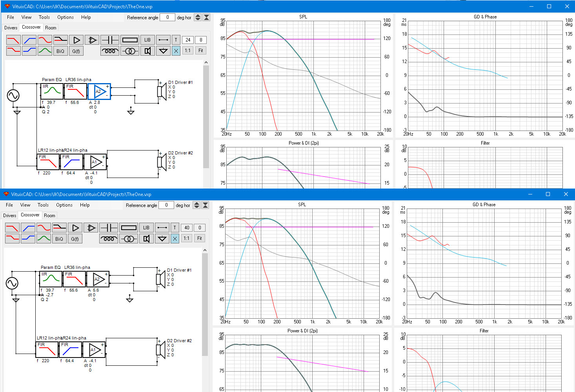Click Fit button in upper window
575x392 pixels.
(x=201, y=51)
